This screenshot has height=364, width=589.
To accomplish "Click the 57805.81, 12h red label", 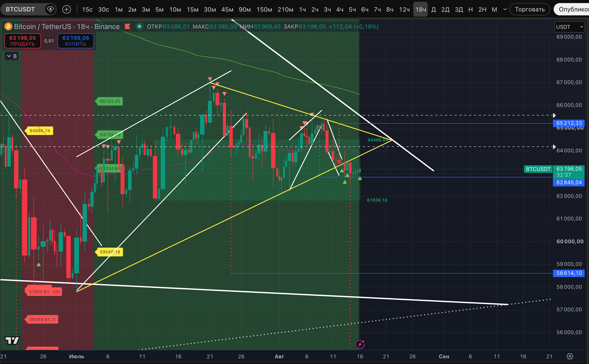I will [43, 292].
